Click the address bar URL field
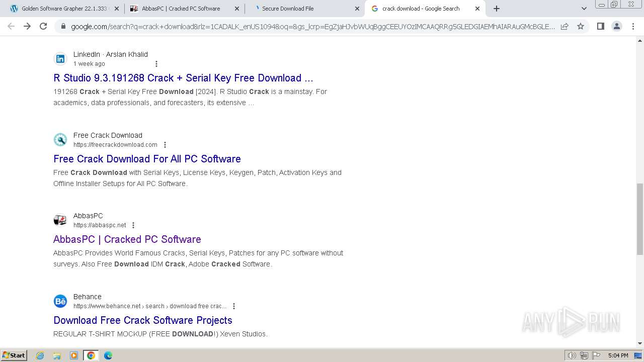The width and height of the screenshot is (644, 362). [x=313, y=26]
